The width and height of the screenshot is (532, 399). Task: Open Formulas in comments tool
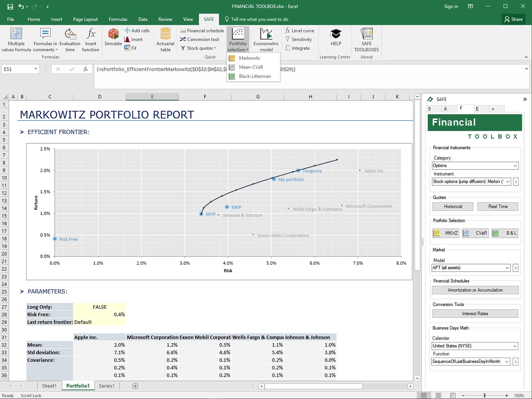[45, 40]
